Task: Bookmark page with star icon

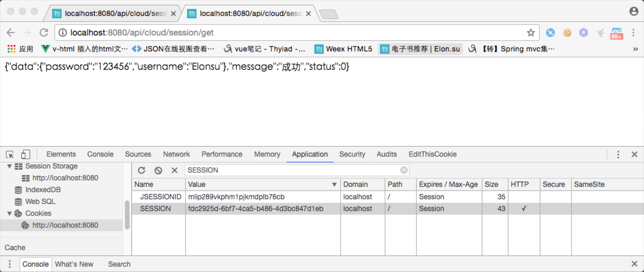Action: 531,33
